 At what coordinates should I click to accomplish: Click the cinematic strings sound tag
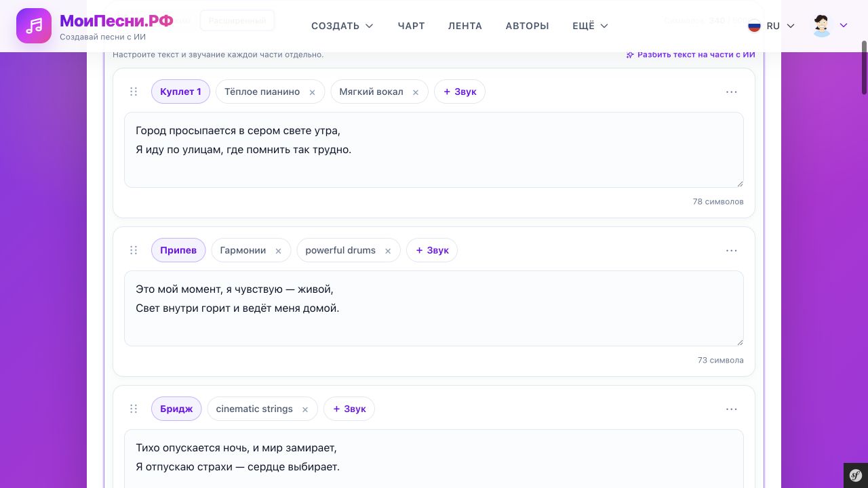(254, 409)
